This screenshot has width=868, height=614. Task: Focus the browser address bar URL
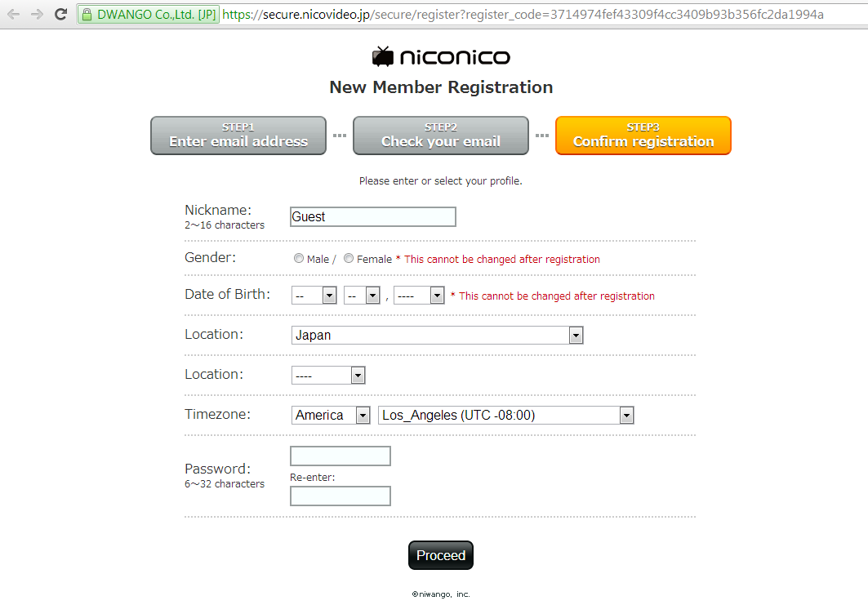(523, 15)
